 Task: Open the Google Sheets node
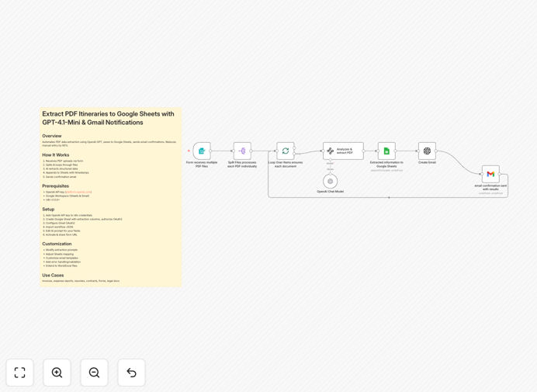tap(386, 151)
